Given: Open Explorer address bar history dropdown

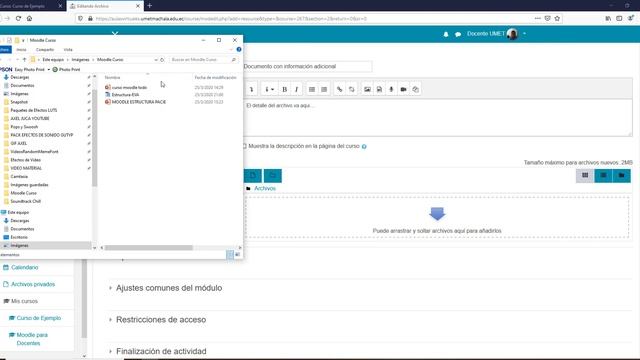Looking at the screenshot, I should (156, 60).
